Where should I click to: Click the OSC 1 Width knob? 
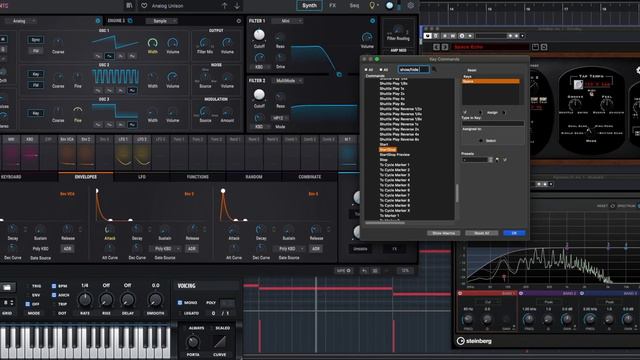coord(152,42)
